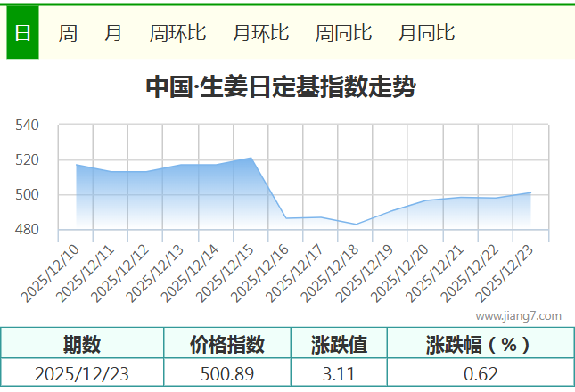The height and width of the screenshot is (392, 575).
Task: Click the 540 y-axis label
Action: 28,126
